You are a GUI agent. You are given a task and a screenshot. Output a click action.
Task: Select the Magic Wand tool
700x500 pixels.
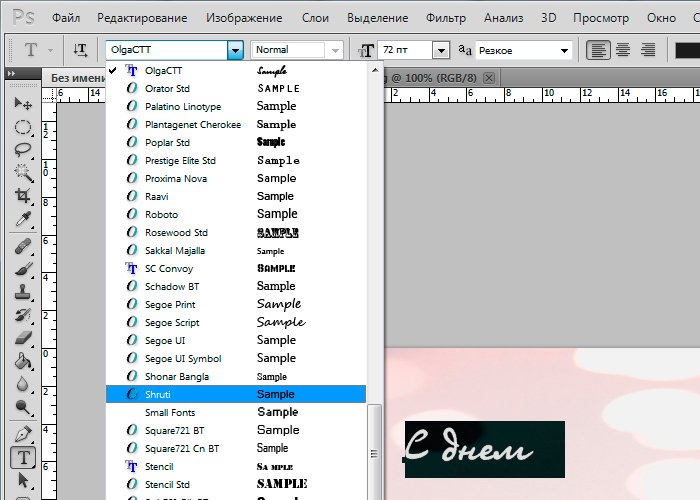(22, 173)
